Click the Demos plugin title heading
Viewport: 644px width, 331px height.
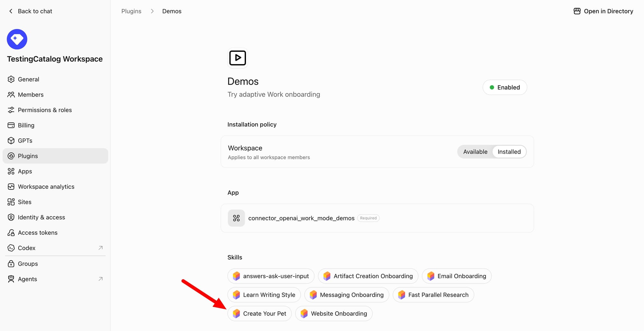pyautogui.click(x=243, y=81)
